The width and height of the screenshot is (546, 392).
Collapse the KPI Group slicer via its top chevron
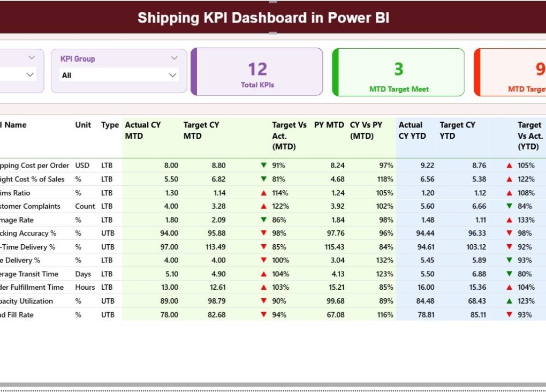coord(173,58)
